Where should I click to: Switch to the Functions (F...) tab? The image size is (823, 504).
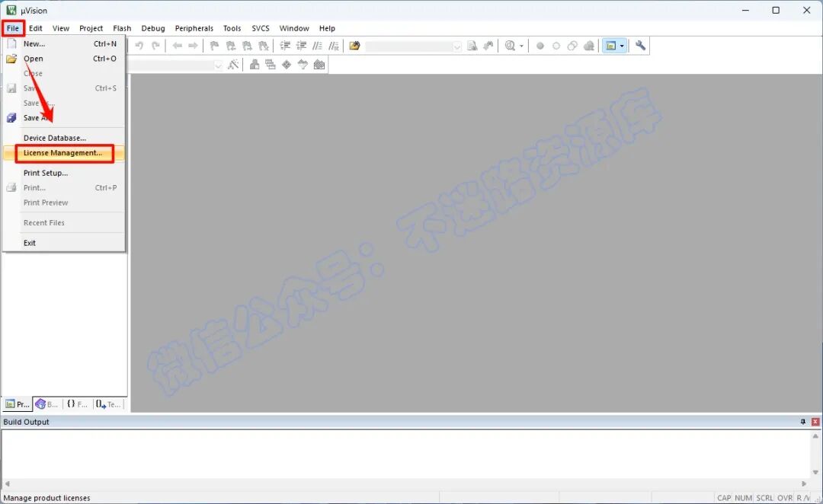77,404
